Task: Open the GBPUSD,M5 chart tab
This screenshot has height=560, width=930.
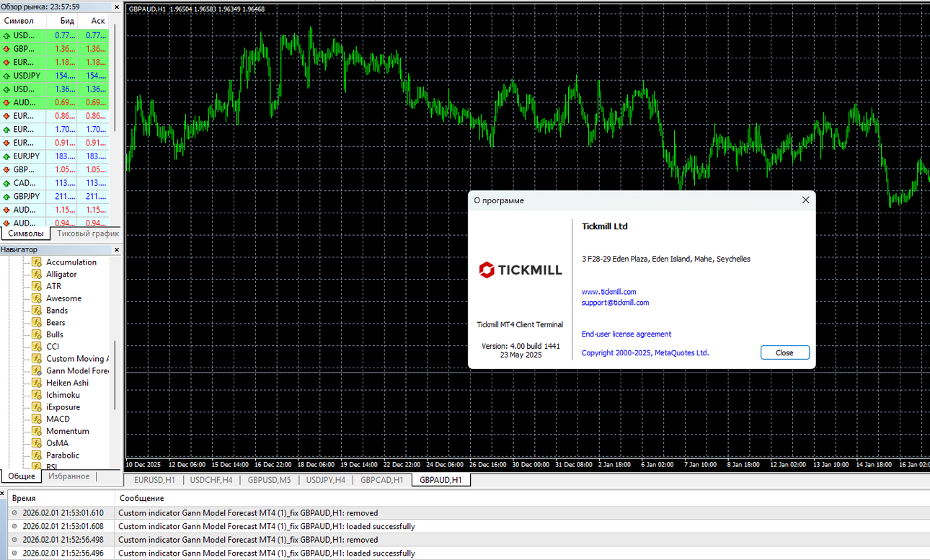Action: point(270,480)
